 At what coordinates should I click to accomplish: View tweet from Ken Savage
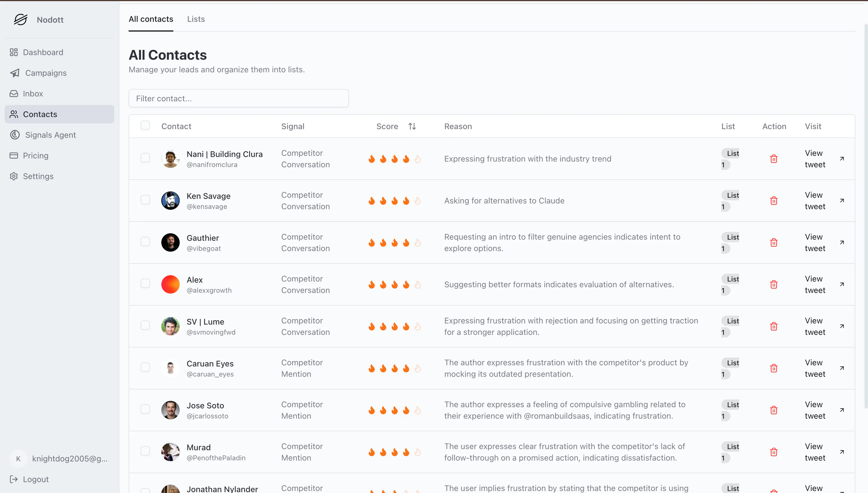[x=815, y=201]
